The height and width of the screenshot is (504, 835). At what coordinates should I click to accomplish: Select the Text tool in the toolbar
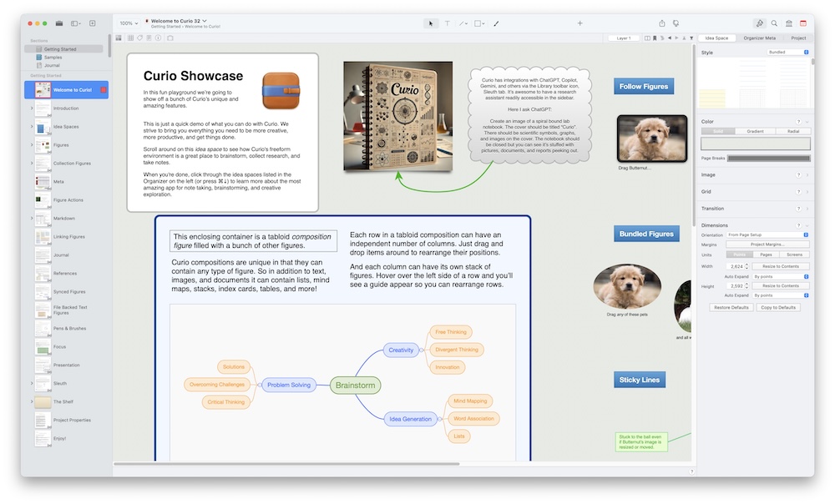click(448, 23)
